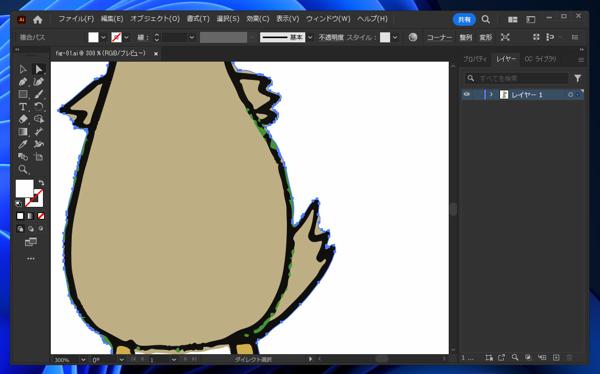This screenshot has width=600, height=374.
Task: Select the Paintbrush tool
Action: [39, 94]
